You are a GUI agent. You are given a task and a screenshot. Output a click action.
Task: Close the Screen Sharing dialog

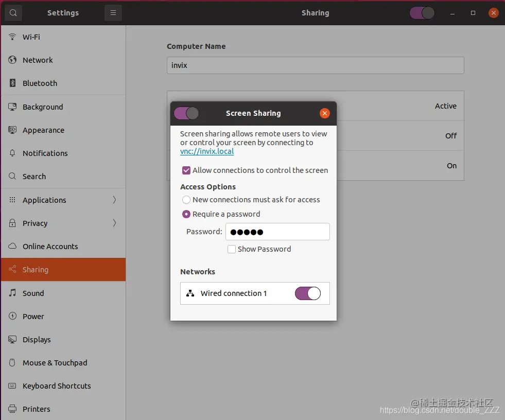tap(325, 113)
